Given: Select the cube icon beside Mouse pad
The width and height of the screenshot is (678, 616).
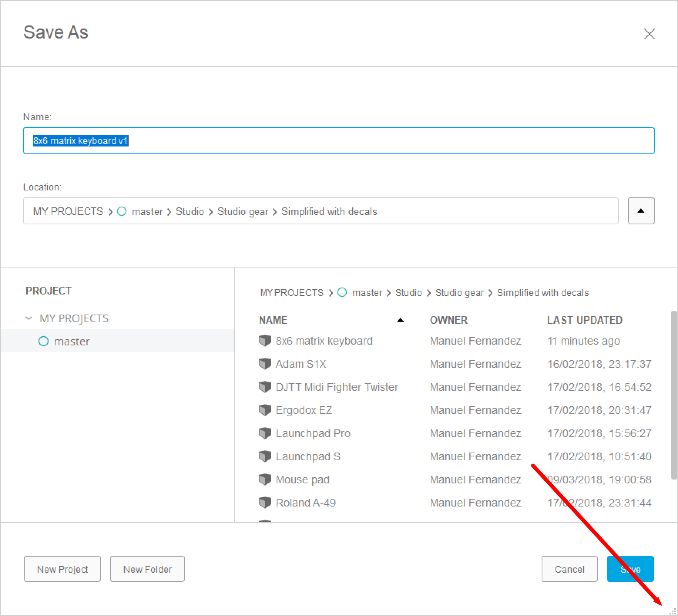Looking at the screenshot, I should (265, 479).
